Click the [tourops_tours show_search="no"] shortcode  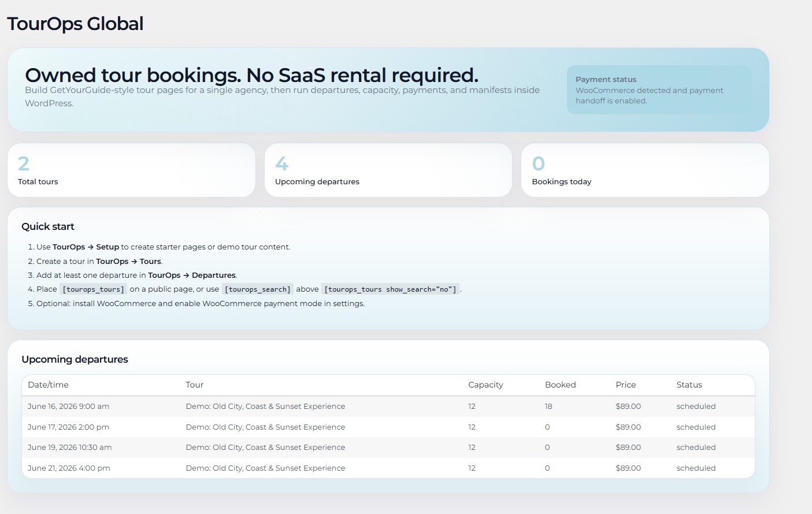tap(390, 289)
